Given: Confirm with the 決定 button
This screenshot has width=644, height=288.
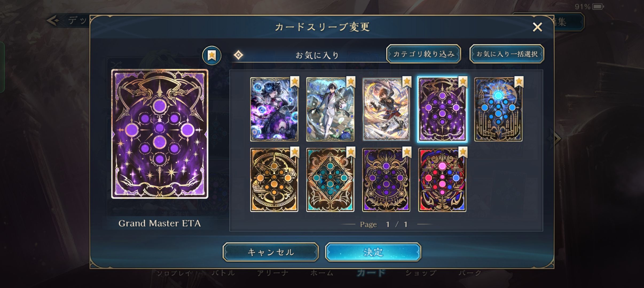Looking at the screenshot, I should point(373,252).
